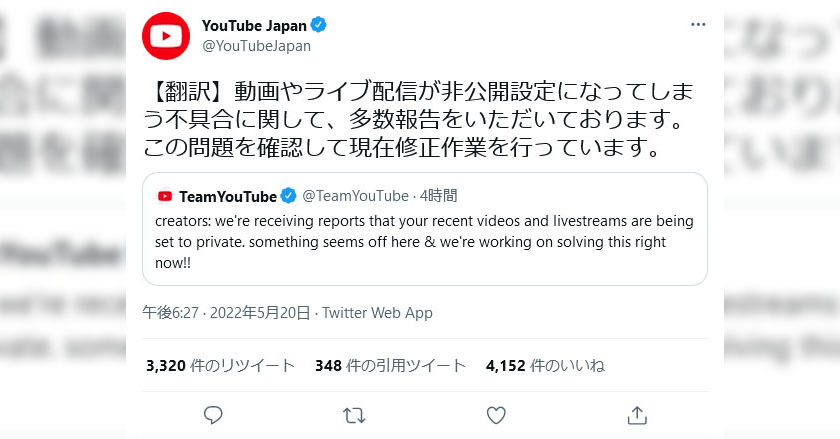View the 3,320 件のリツイート list
Screen dimensions: 840x439
pyautogui.click(x=220, y=366)
